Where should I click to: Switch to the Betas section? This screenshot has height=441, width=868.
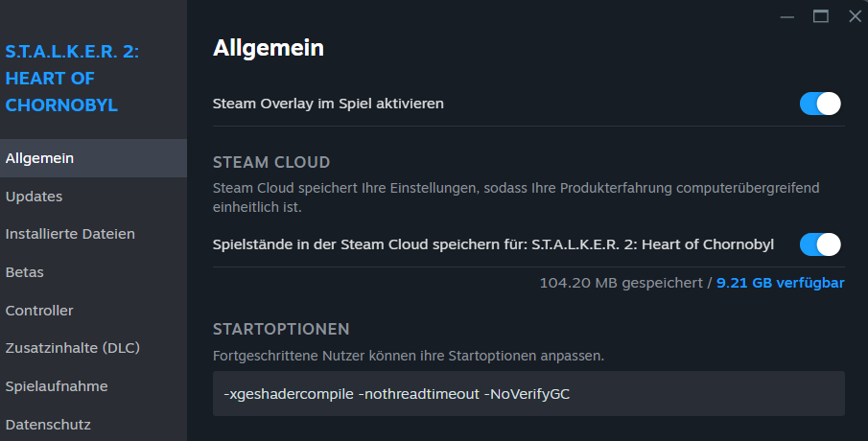point(25,272)
